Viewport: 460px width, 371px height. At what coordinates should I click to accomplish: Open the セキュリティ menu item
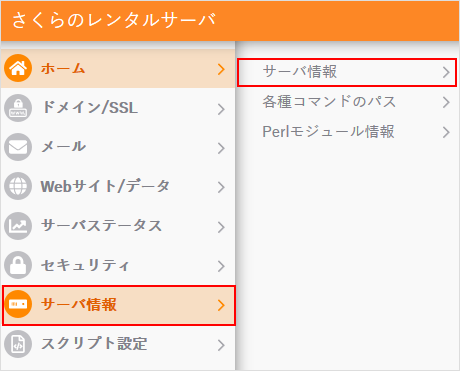pos(118,265)
